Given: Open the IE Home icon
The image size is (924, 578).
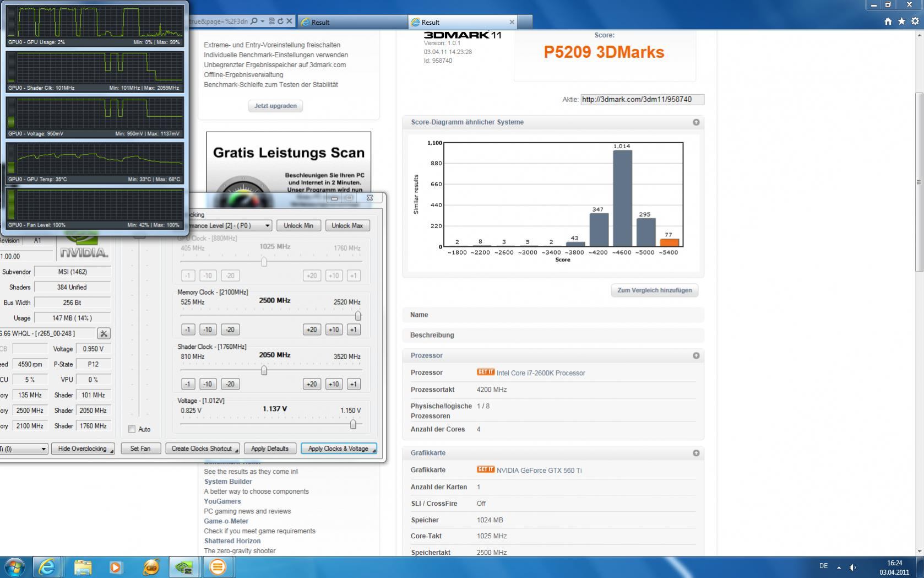Looking at the screenshot, I should [x=888, y=21].
